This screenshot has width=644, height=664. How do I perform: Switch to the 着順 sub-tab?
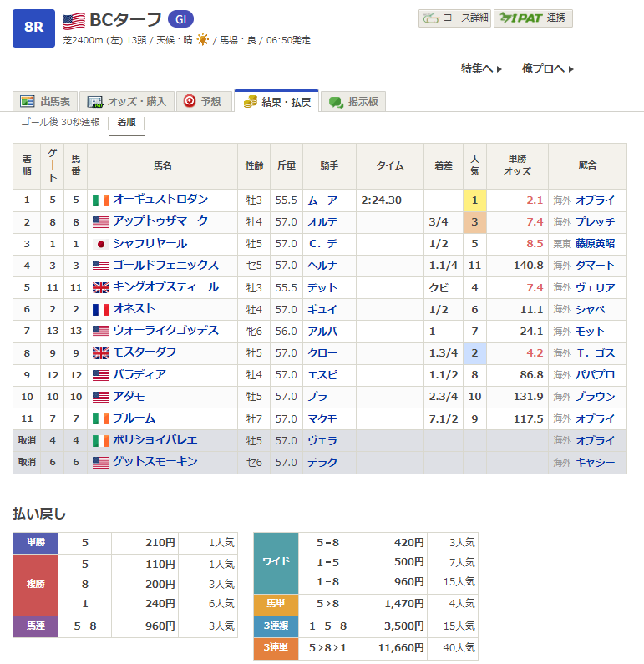[126, 122]
